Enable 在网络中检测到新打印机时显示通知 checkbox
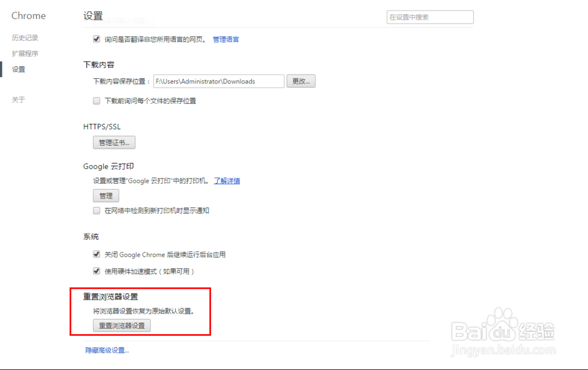This screenshot has width=588, height=370. click(96, 210)
